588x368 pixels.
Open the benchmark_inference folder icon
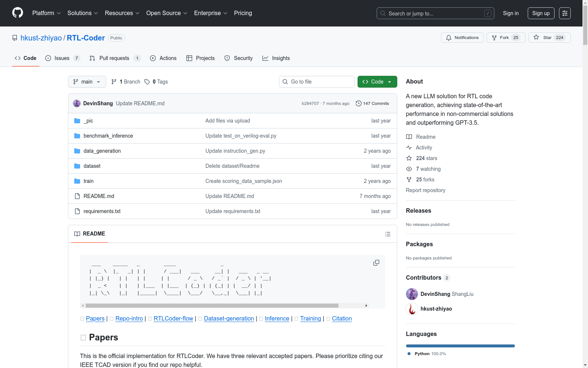point(77,136)
